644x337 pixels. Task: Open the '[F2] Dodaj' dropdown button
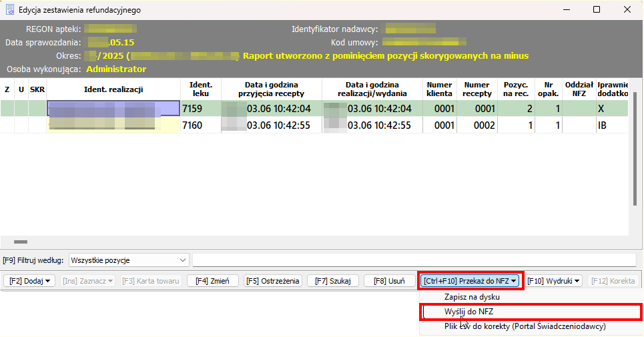[x=30, y=281]
